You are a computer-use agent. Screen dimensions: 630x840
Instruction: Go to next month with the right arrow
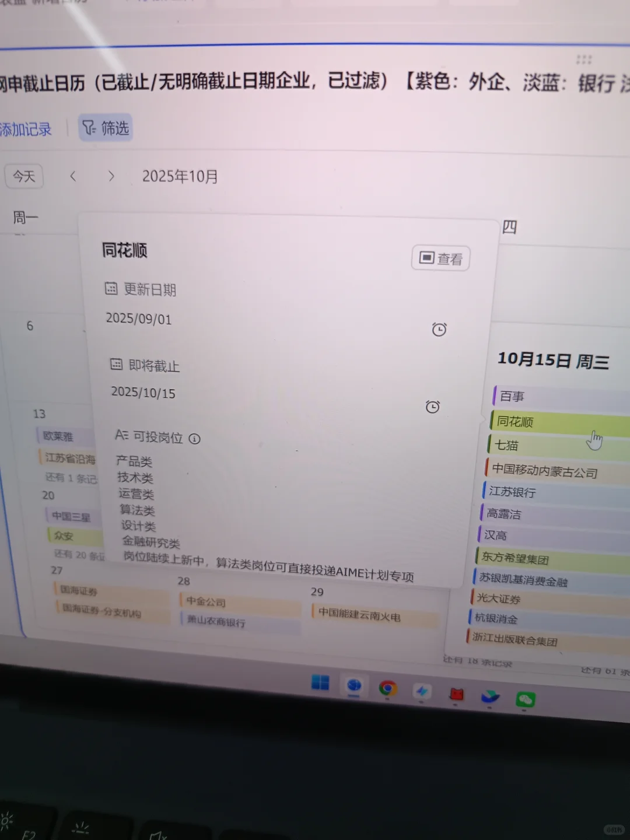pyautogui.click(x=111, y=176)
